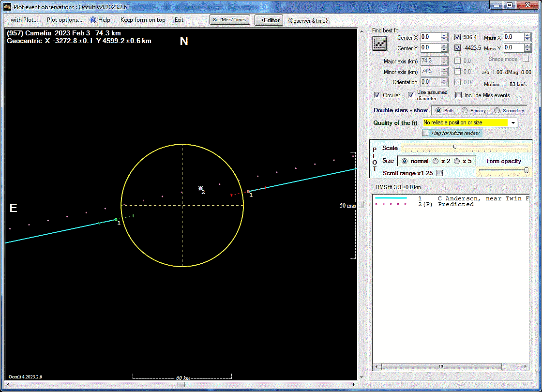Click the plot horizontal scrollbar thumb
This screenshot has width=542, height=392.
tap(181, 384)
